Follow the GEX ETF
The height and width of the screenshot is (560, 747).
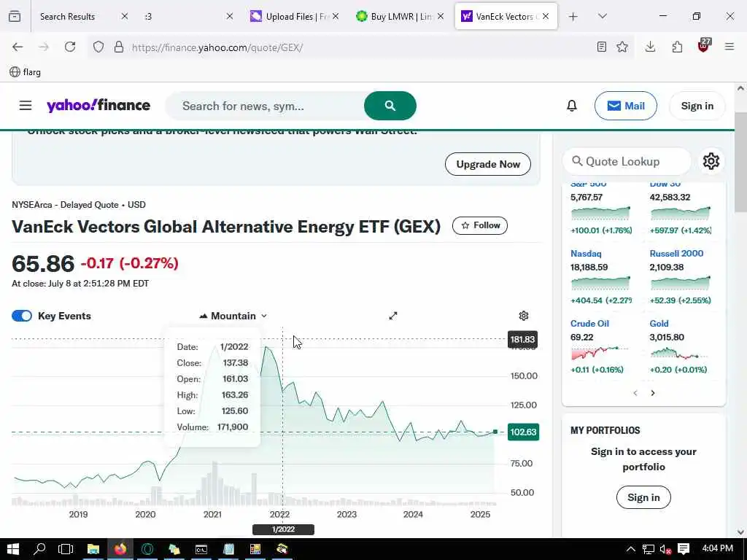tap(480, 226)
